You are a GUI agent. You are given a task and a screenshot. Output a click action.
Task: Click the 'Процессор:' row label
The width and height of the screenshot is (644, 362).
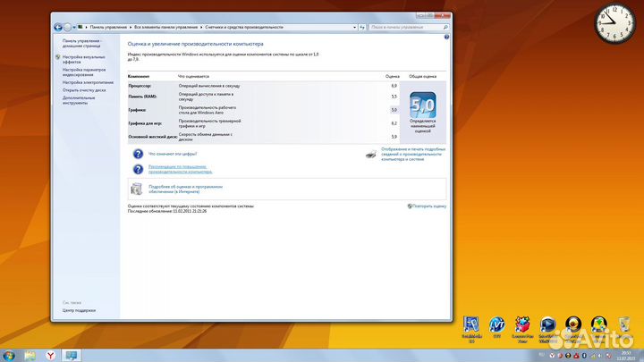coord(140,86)
